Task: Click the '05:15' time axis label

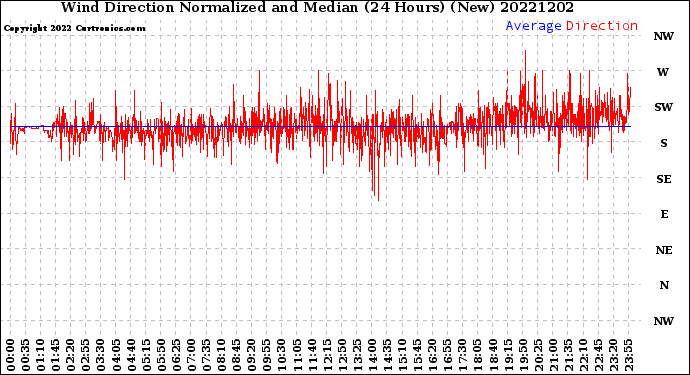Action: pos(146,355)
